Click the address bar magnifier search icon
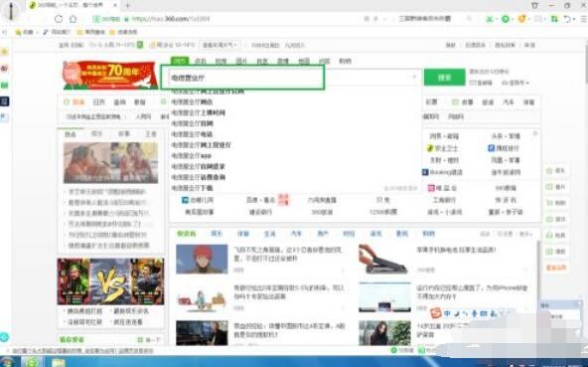This screenshot has width=588, height=367. [469, 19]
